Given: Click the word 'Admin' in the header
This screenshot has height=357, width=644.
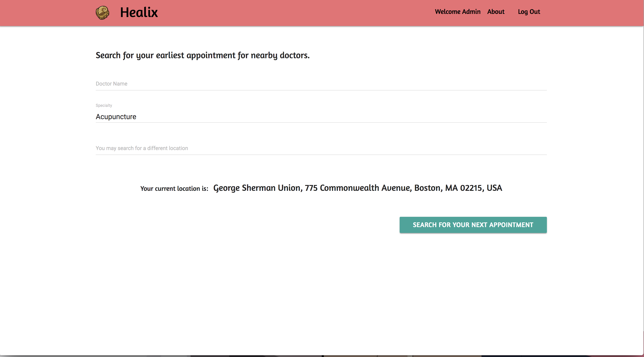Looking at the screenshot, I should click(x=471, y=12).
